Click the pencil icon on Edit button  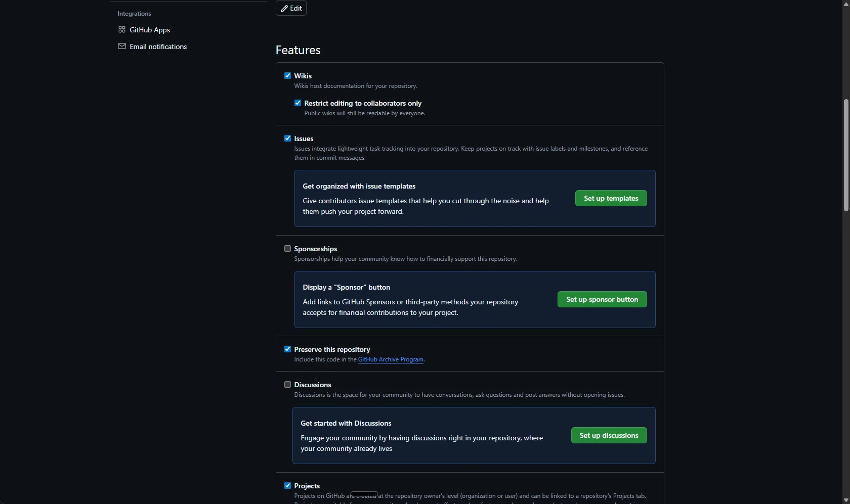284,9
